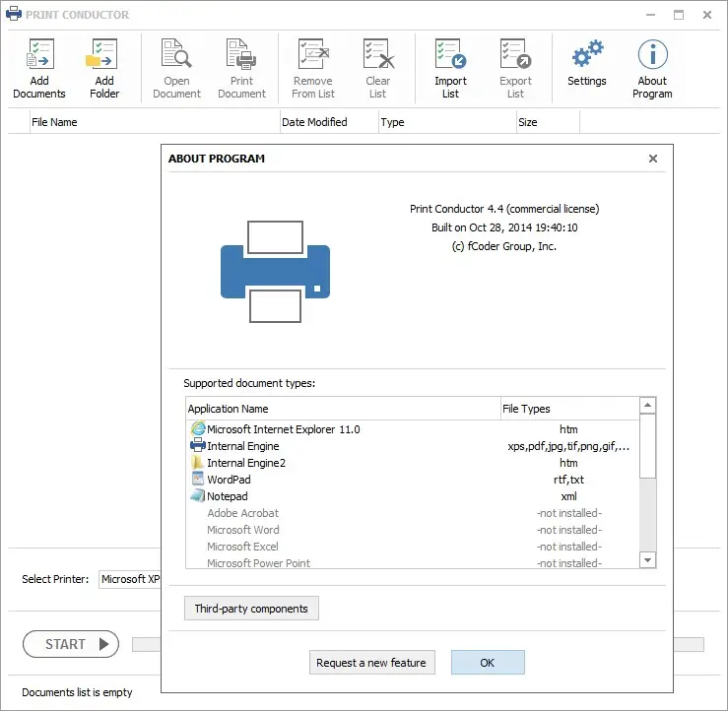Click the Internal Engine2 row icon
The image size is (728, 711).
coord(198,462)
